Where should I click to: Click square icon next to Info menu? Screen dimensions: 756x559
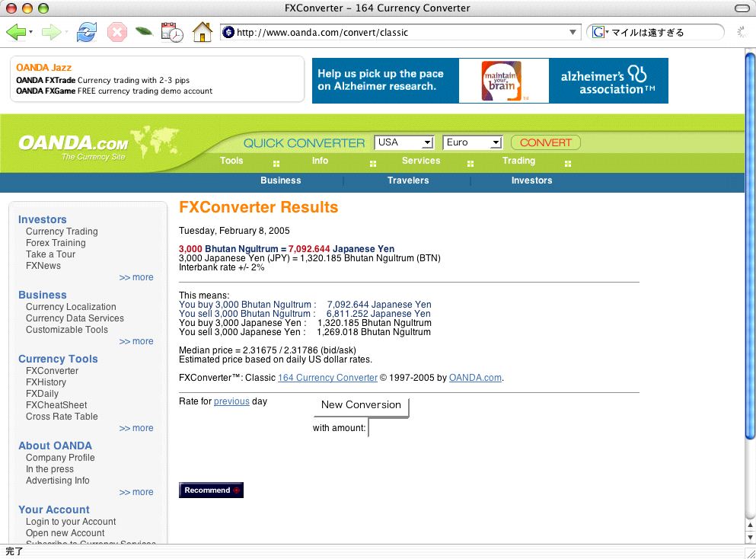[x=373, y=164]
